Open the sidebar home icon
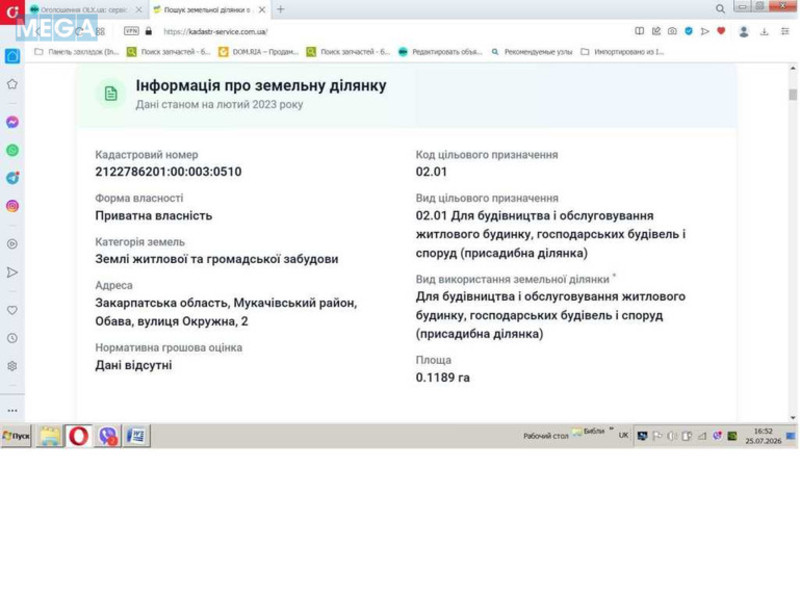Viewport: 800px width, 598px height. [x=12, y=56]
